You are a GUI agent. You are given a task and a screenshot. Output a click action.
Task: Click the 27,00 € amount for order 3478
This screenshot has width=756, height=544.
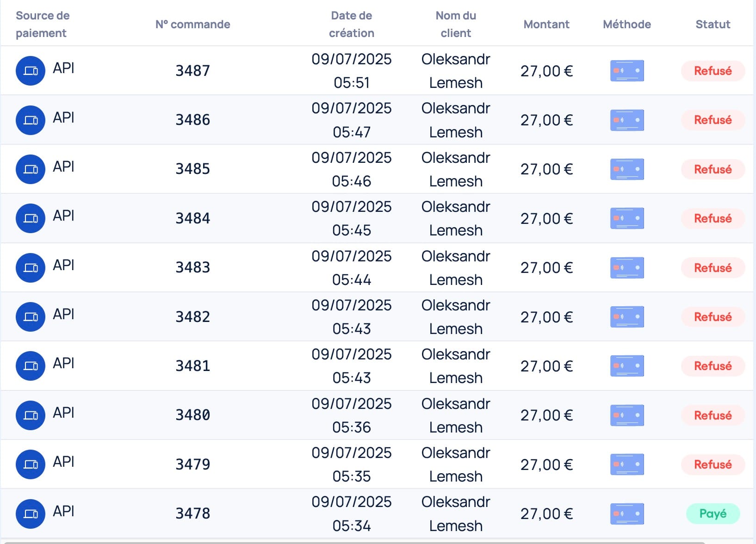coord(546,514)
